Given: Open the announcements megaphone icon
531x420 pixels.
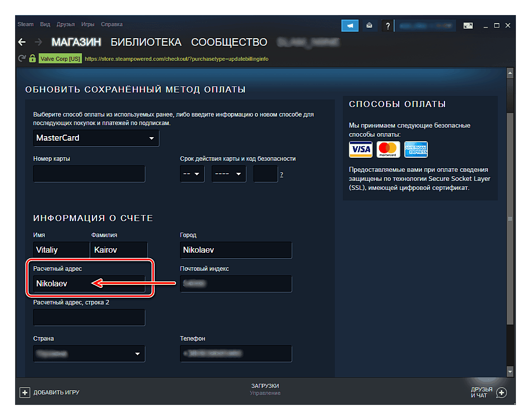Looking at the screenshot, I should pyautogui.click(x=350, y=25).
